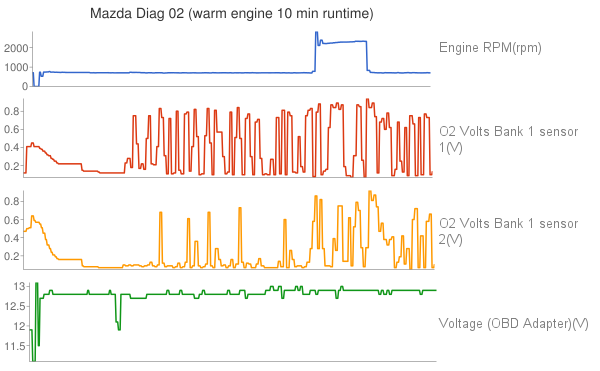Click the O2 Volts Bank 1 sensor 2(V) label
Screen dimensions: 600x371
(x=509, y=231)
